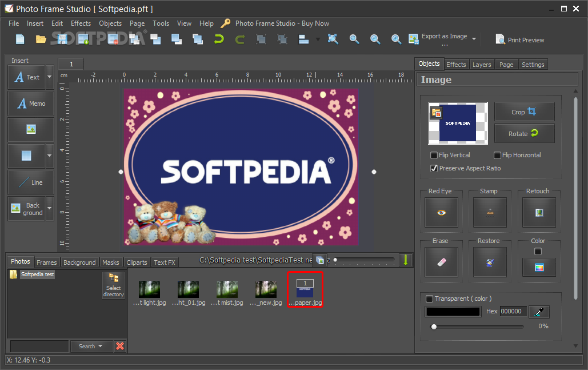The image size is (588, 370).
Task: Clear the search with the red X icon
Action: click(120, 346)
